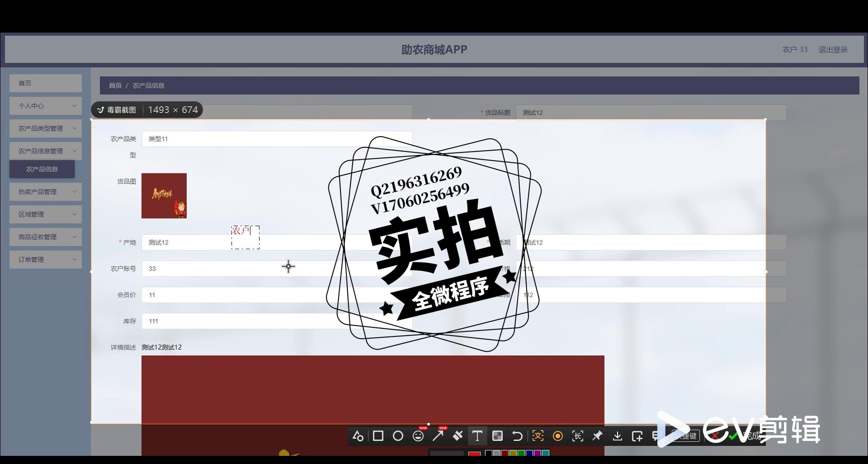Screen dimensions: 868x464
Task: Save the screenshot with download icon
Action: point(617,436)
